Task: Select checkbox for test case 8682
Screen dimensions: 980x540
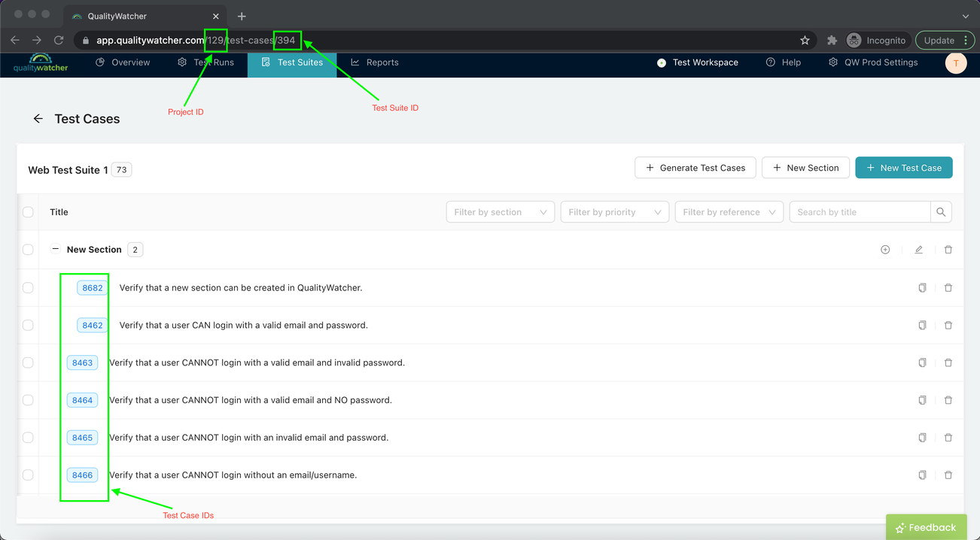Action: point(28,288)
